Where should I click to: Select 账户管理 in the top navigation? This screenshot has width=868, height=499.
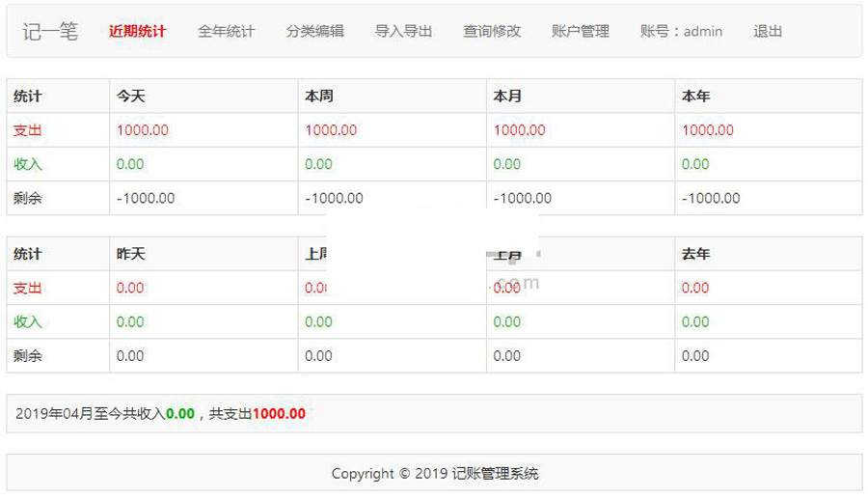click(x=581, y=31)
